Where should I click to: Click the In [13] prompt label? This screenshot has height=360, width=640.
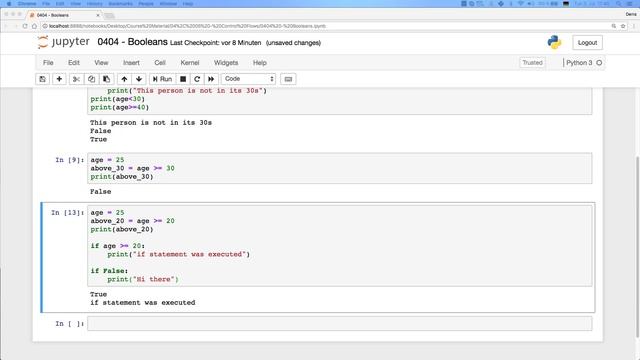68,213
